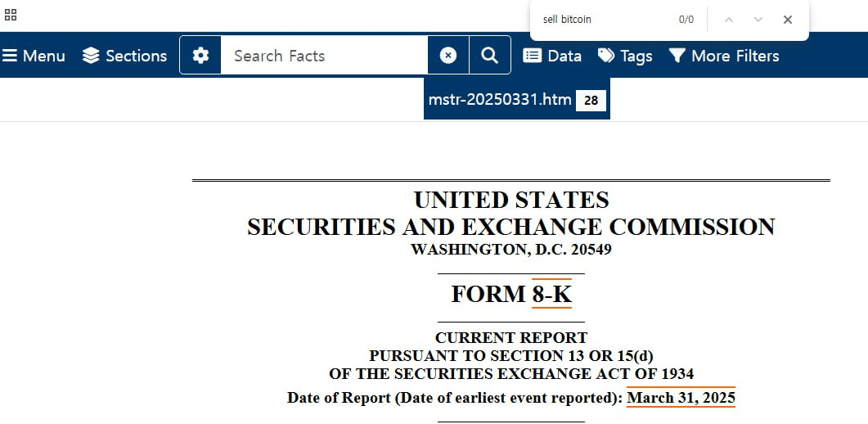Click the grid icon in top-left corner
868x424 pixels.
point(11,15)
